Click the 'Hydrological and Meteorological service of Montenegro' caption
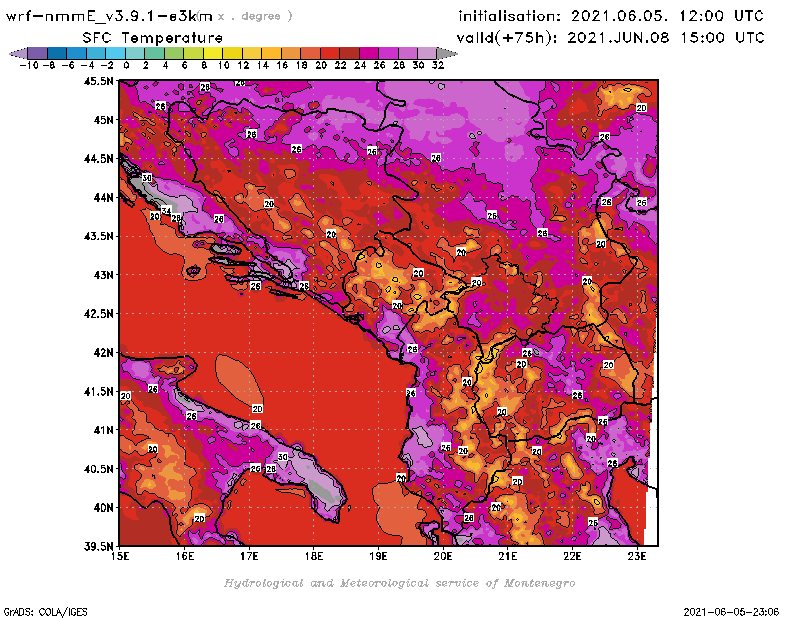 pos(399,583)
